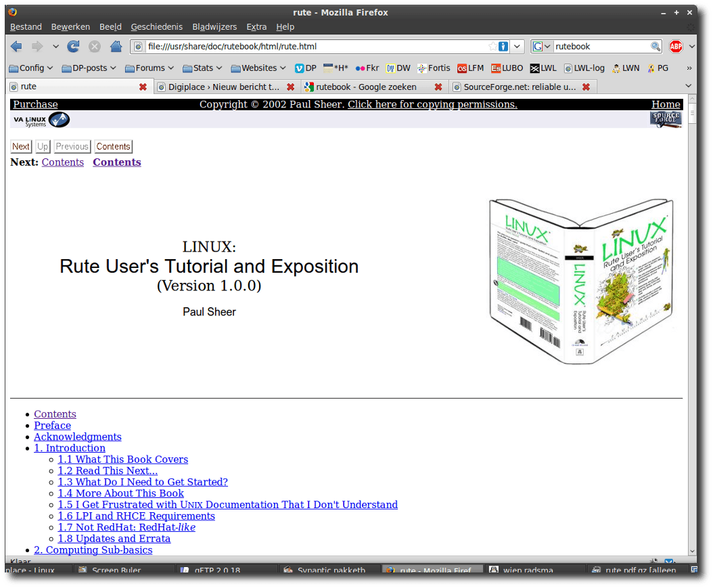Open the Stats bookmarks folder
The image size is (713, 588).
tap(202, 68)
